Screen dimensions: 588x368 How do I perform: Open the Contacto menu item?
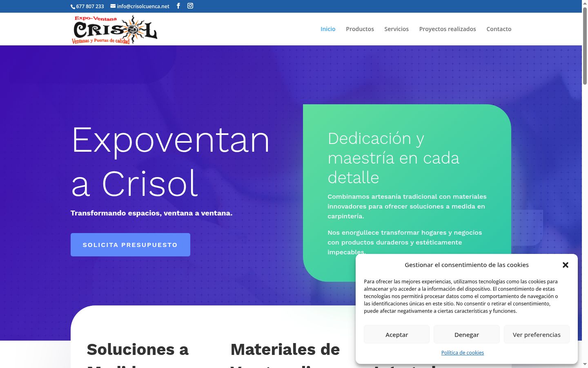499,29
